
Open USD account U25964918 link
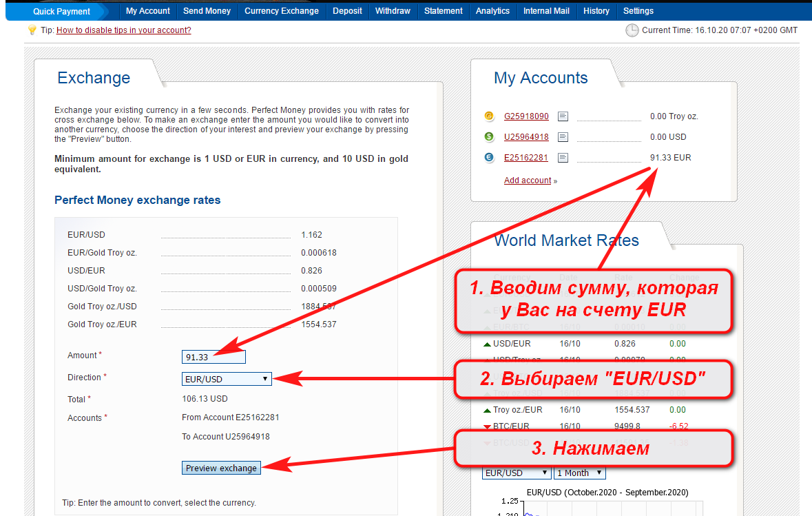(526, 137)
